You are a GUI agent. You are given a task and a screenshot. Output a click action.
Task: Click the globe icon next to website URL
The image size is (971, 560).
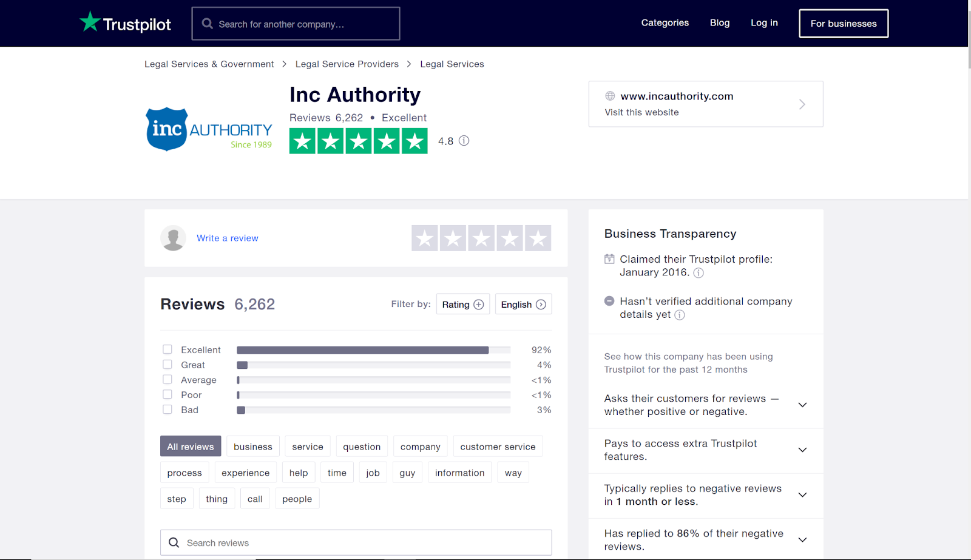tap(610, 96)
